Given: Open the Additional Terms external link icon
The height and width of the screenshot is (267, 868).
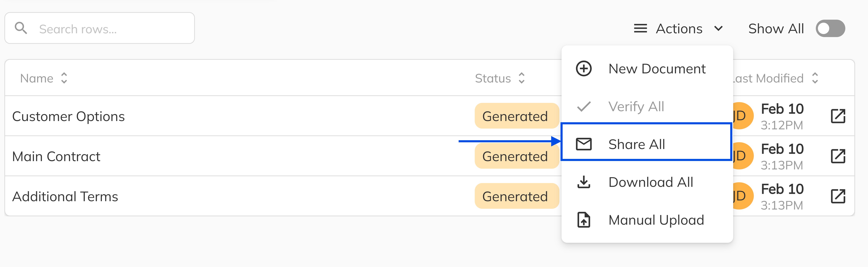Looking at the screenshot, I should pos(839,196).
